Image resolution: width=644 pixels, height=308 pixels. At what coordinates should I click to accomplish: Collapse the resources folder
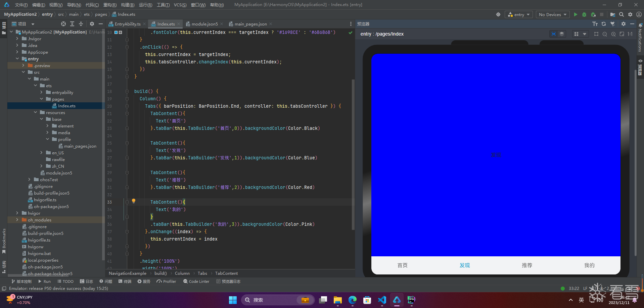pos(35,112)
